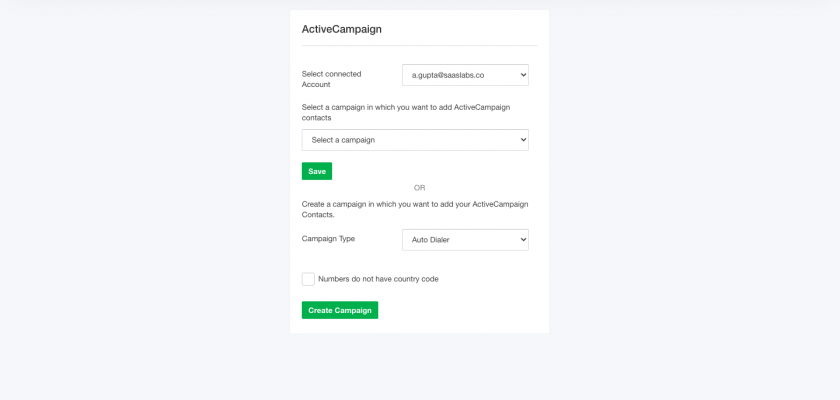This screenshot has height=400, width=840.
Task: Click the 'Select connected Account' label
Action: (332, 79)
